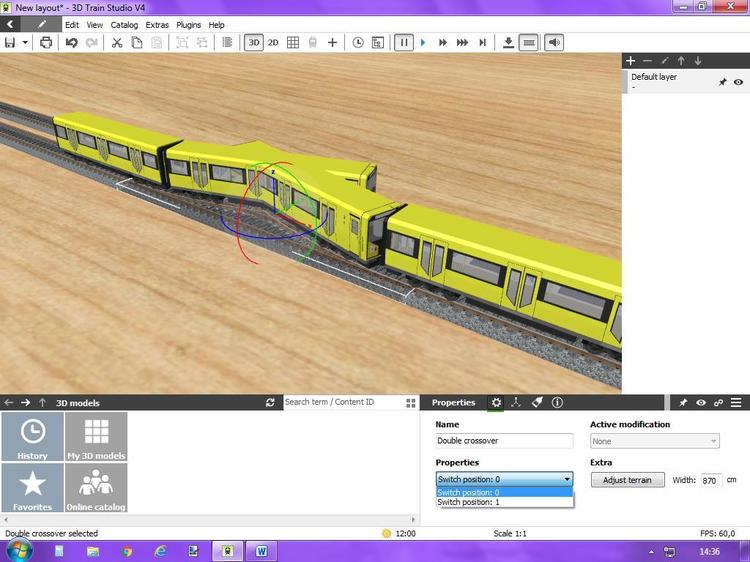This screenshot has height=562, width=750.
Task: Switch view to 2D mode
Action: click(273, 43)
